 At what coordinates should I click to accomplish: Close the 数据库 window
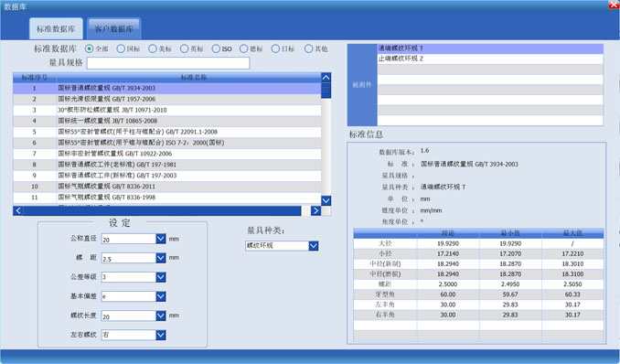click(615, 5)
